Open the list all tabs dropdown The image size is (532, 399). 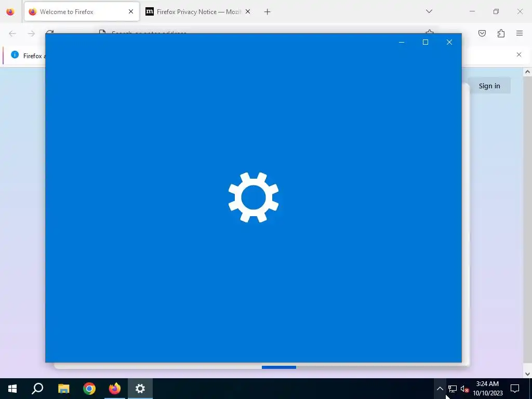pos(429,11)
